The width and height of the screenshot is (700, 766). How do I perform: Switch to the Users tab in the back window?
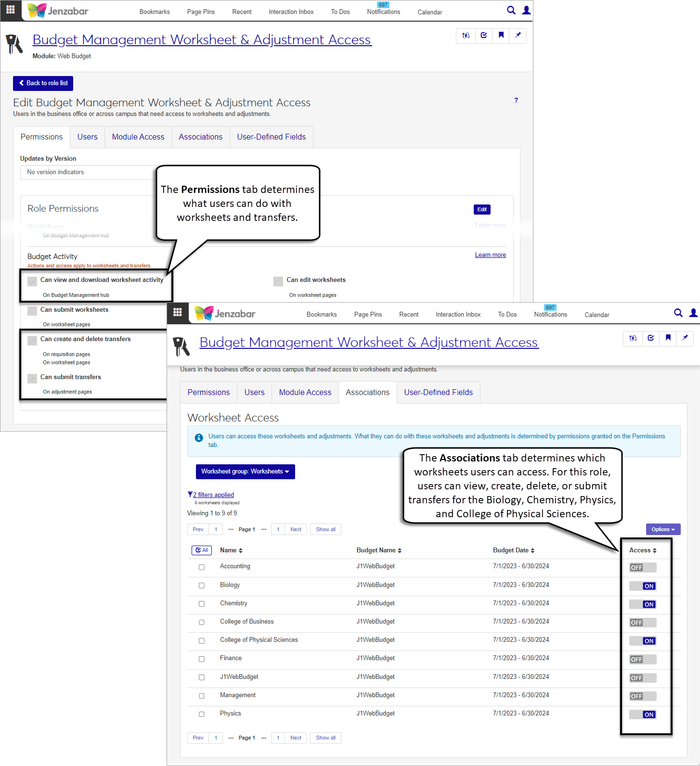88,137
